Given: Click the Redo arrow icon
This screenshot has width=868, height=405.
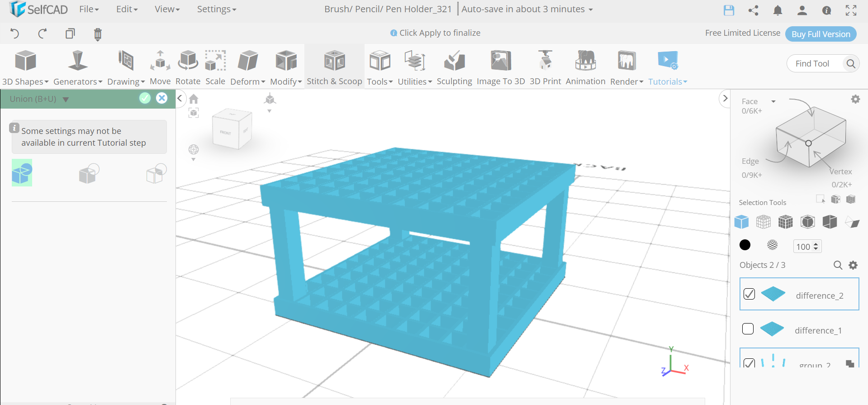Looking at the screenshot, I should [43, 33].
